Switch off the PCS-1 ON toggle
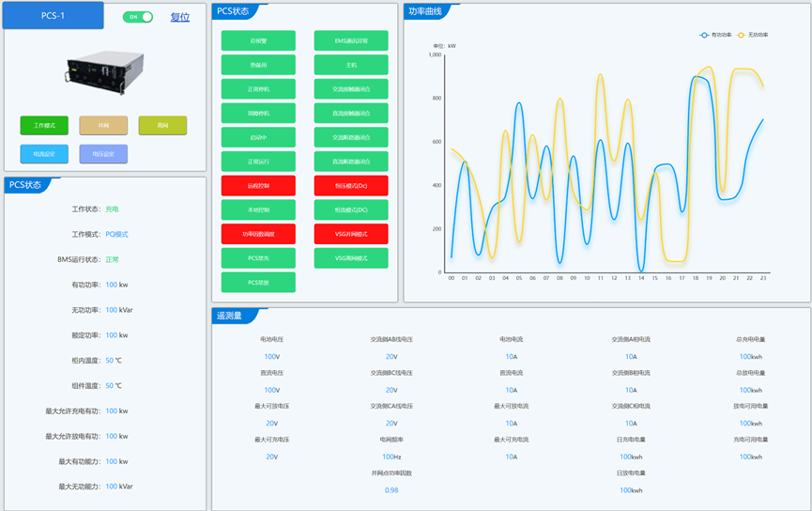The height and width of the screenshot is (511, 812). [138, 17]
